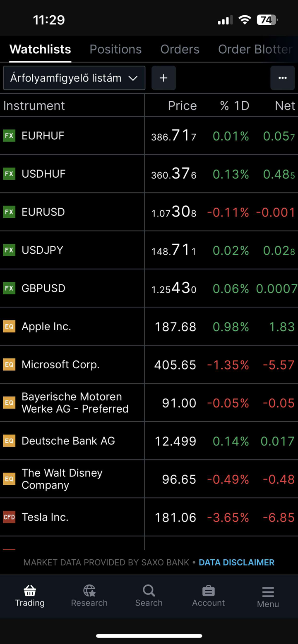The width and height of the screenshot is (298, 644).
Task: Open the Orders tab
Action: 180,49
